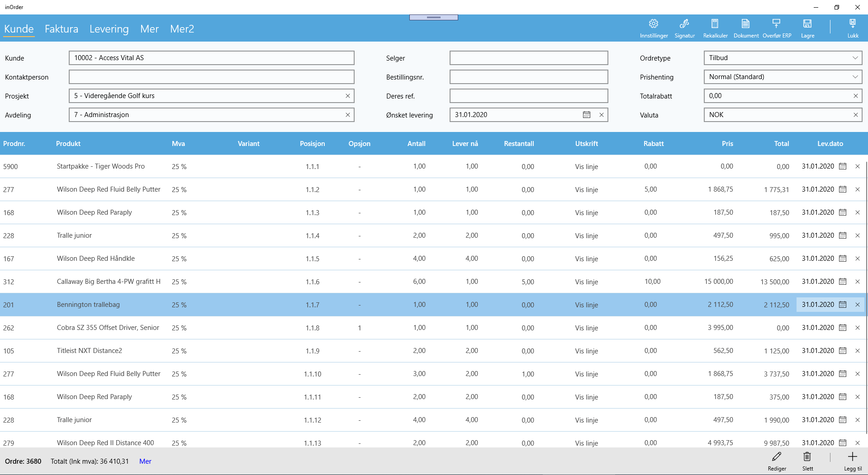
Task: Switch to the Faktura tab
Action: (62, 29)
